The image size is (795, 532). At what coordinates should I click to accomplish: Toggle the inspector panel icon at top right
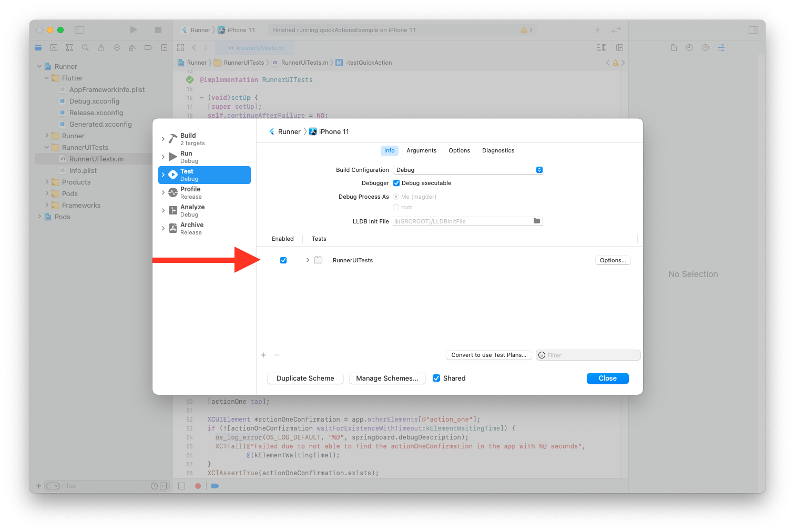coord(753,30)
